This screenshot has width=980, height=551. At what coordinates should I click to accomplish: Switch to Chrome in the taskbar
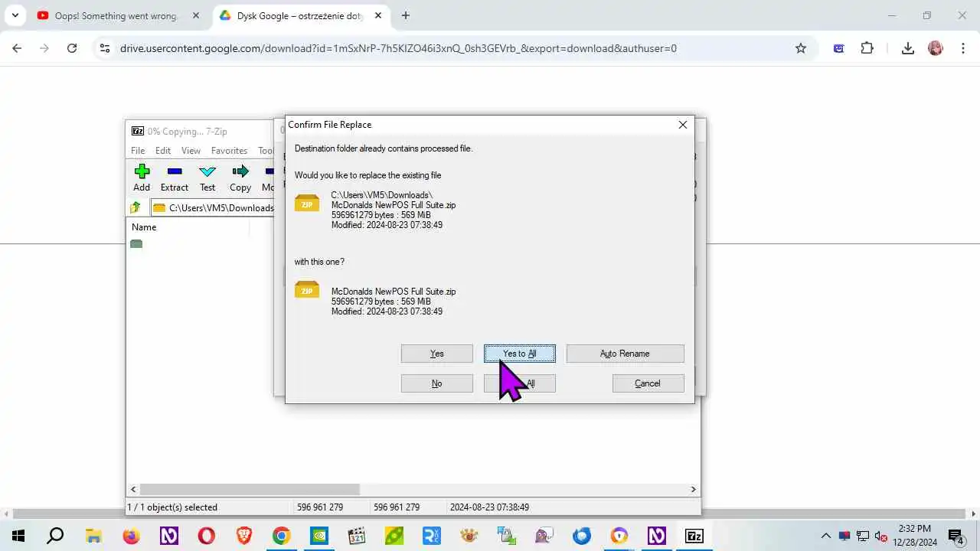tap(281, 536)
